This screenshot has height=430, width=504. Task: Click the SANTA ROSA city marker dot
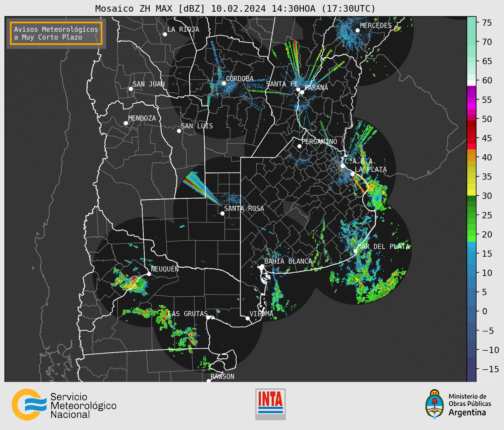click(222, 214)
